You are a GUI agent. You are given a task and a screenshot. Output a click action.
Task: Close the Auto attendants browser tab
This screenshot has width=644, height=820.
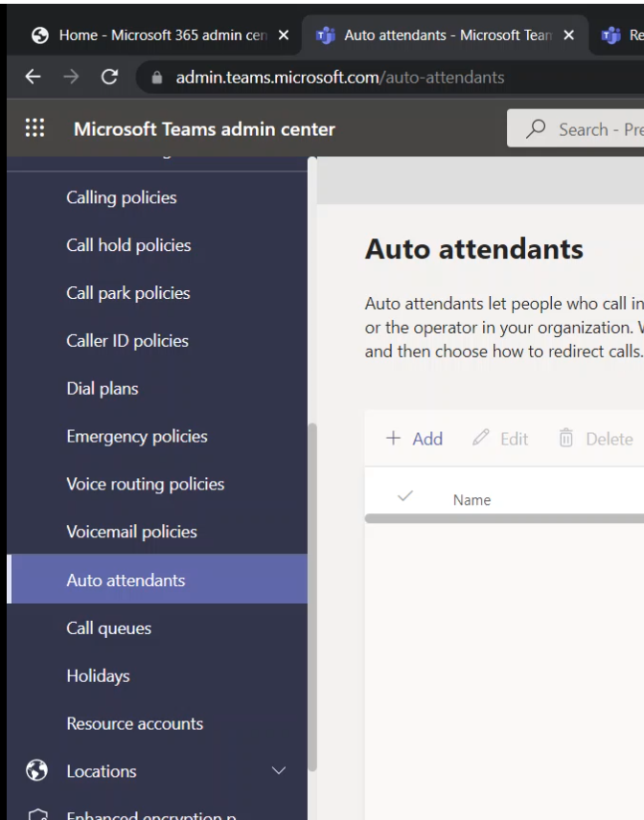coord(569,35)
